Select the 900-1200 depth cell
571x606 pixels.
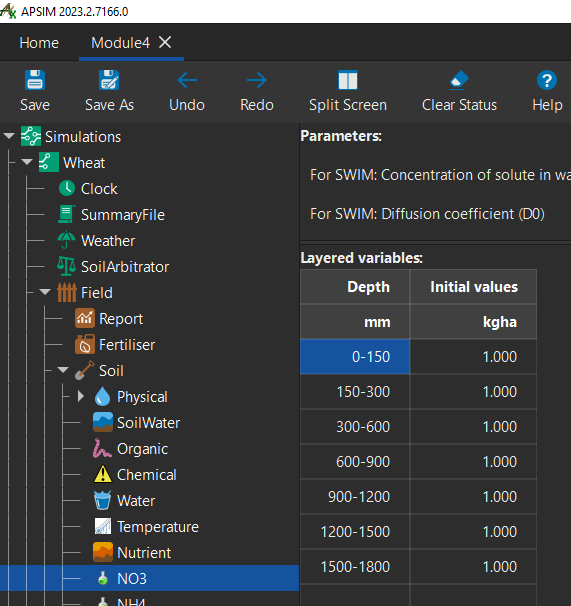[x=355, y=497]
